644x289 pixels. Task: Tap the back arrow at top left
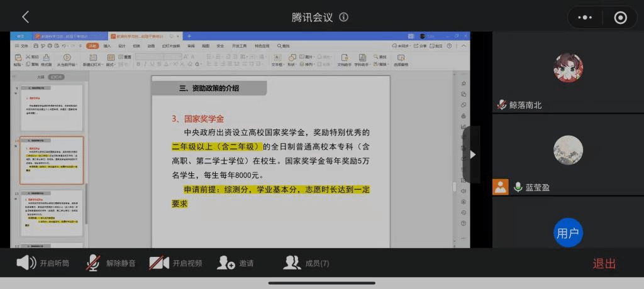point(25,17)
